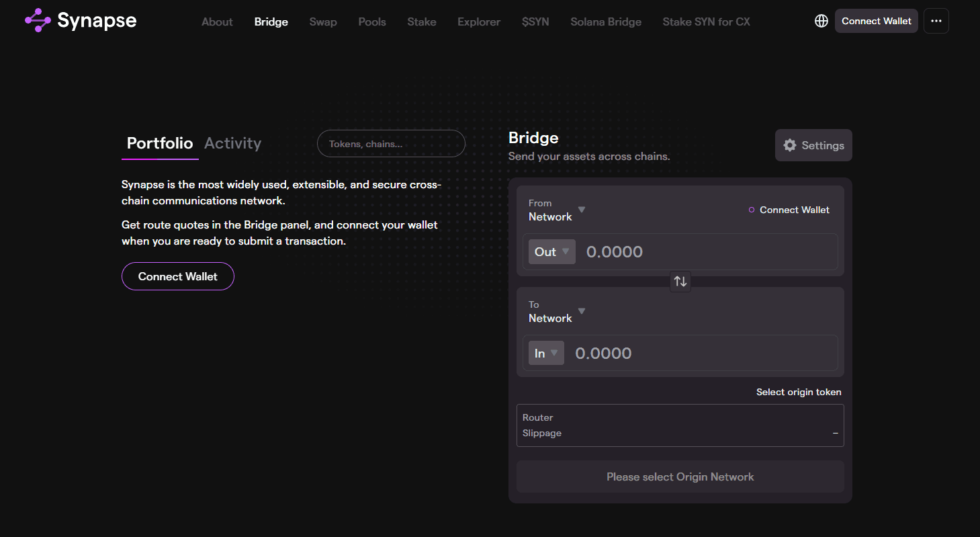Click 'Send your assets across chains.' text
This screenshot has height=537, width=980.
[x=589, y=157]
